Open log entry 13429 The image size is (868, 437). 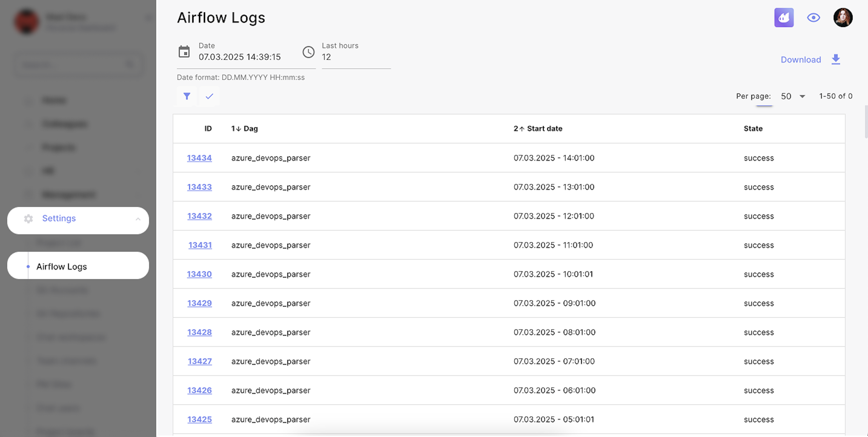tap(200, 303)
